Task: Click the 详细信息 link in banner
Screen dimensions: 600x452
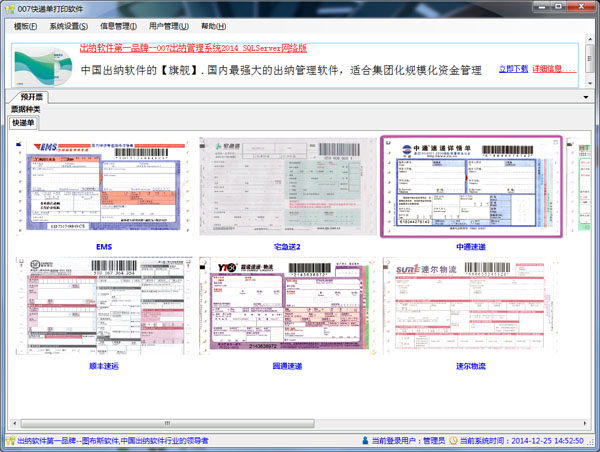Action: (x=553, y=69)
